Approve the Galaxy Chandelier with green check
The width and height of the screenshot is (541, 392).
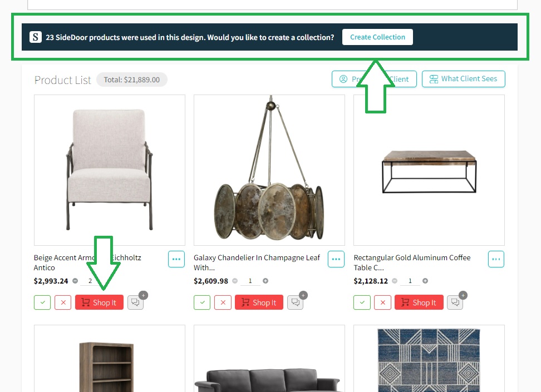tap(202, 302)
